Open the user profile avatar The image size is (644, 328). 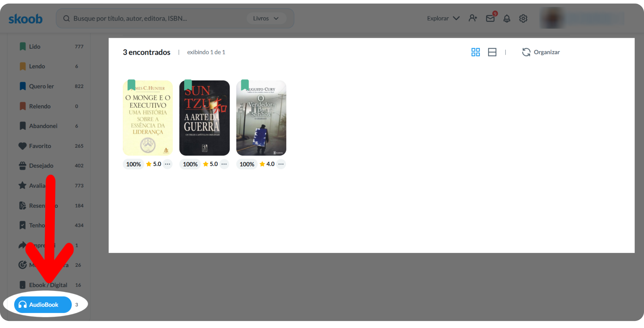point(552,18)
